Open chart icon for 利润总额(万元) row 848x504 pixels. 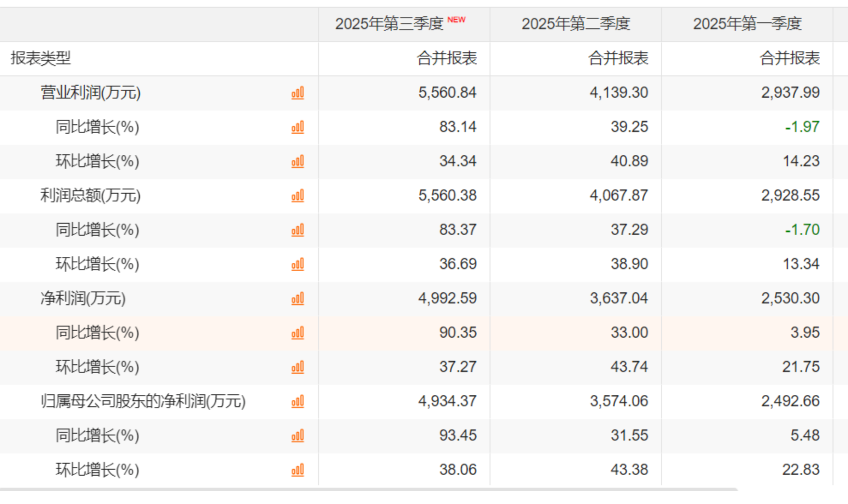coord(298,196)
